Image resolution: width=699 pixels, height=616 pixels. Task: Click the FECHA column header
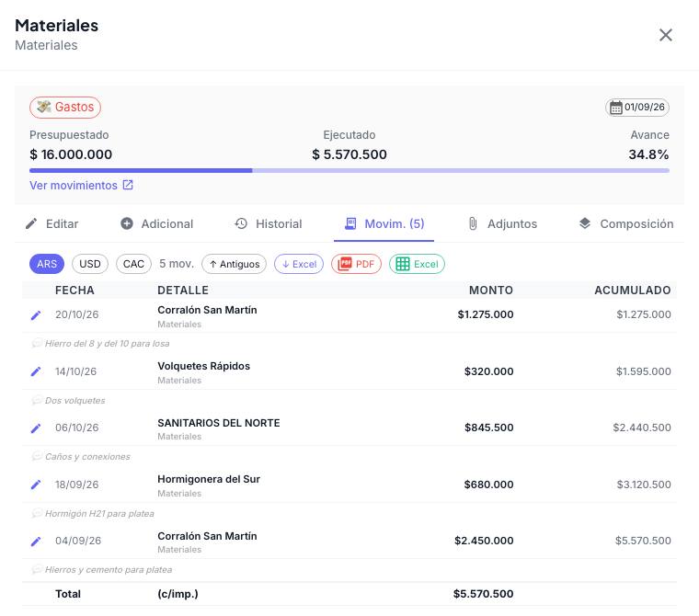74,291
